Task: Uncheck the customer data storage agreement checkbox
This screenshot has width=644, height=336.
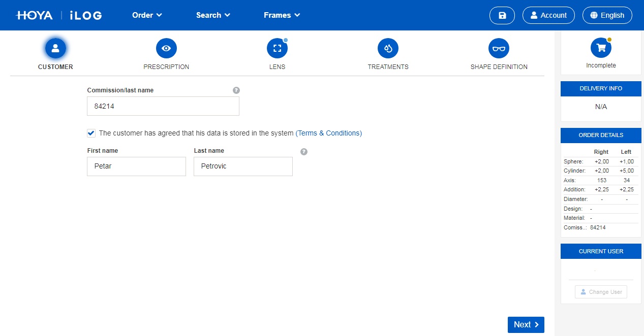Action: point(91,133)
